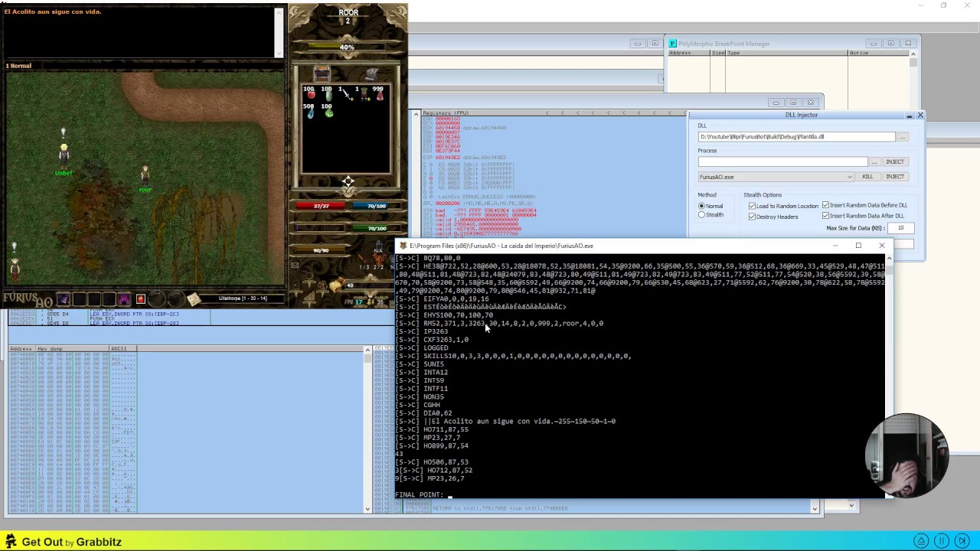Click the inventory move arrows icon
This screenshot has width=980, height=551.
click(348, 182)
